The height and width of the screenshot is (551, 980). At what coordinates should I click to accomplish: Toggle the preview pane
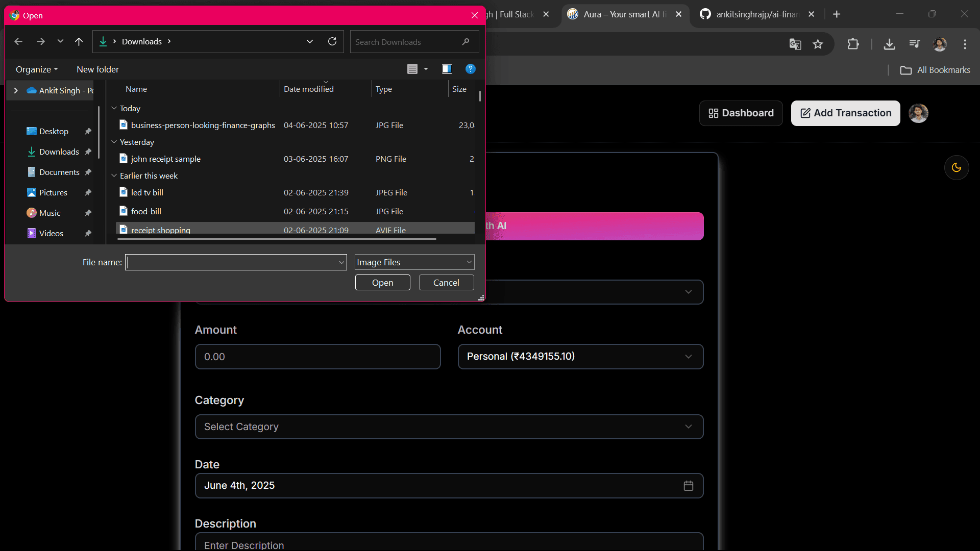[447, 69]
